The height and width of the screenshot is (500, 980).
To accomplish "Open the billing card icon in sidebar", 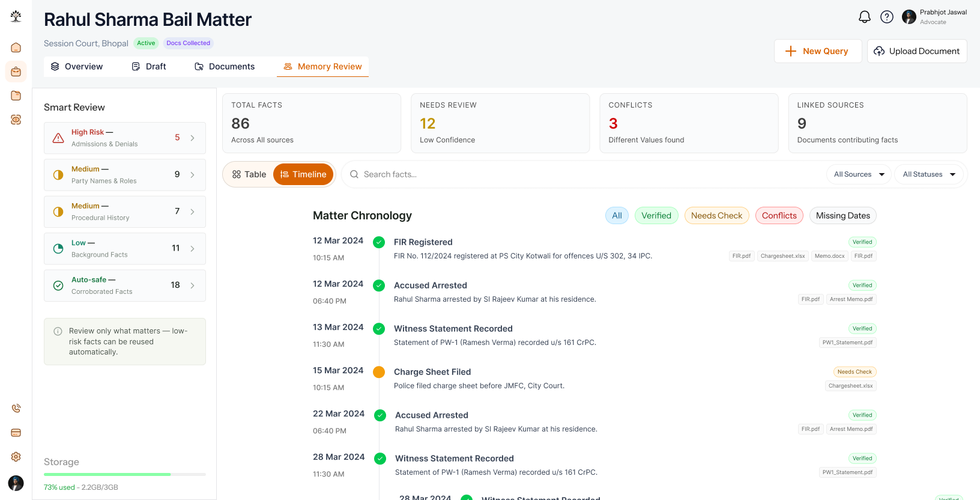I will 16,433.
